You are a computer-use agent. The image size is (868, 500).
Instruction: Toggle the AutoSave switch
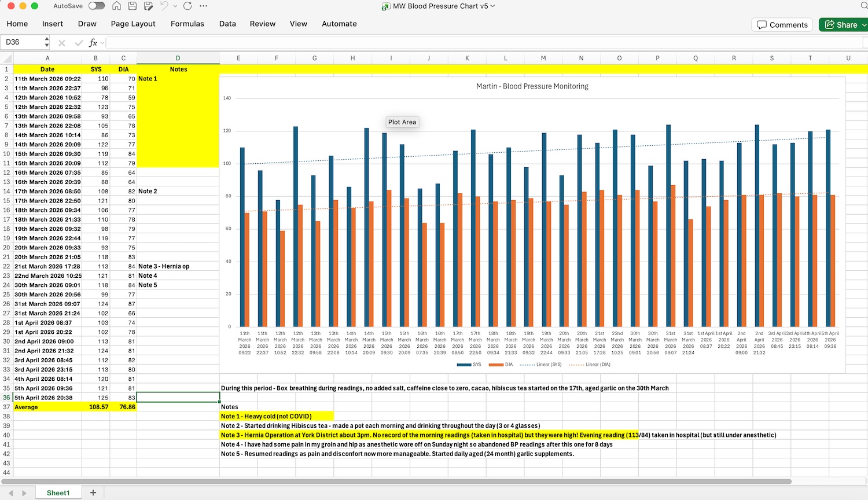coord(96,6)
